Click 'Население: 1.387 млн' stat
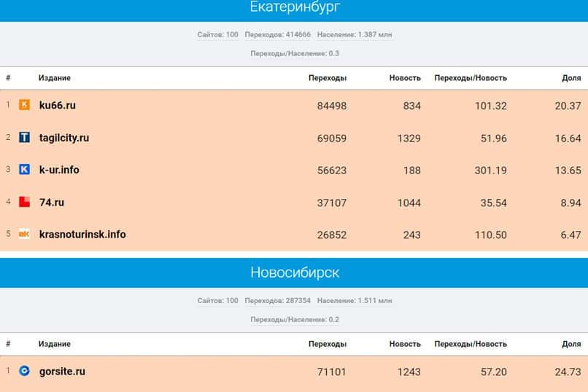 click(355, 34)
